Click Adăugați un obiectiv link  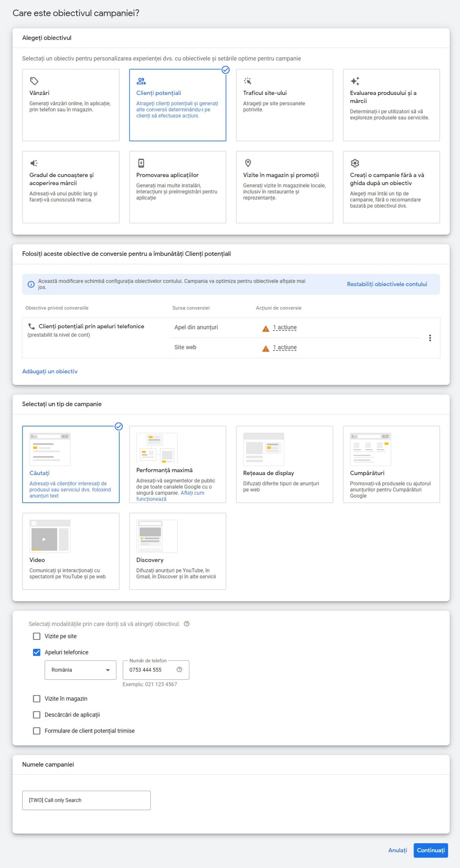click(x=50, y=371)
